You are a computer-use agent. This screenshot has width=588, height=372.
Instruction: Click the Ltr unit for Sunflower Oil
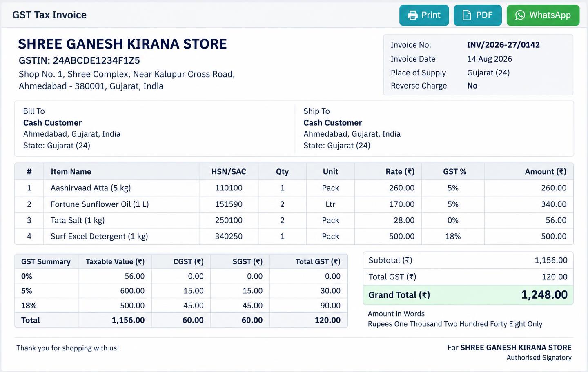(330, 204)
